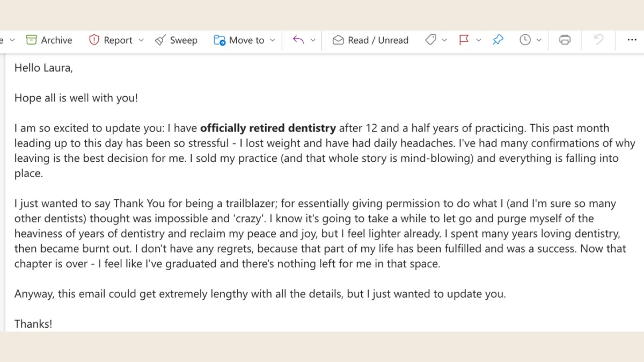This screenshot has height=362, width=644.
Task: Toggle the red flag on message
Action: pyautogui.click(x=464, y=40)
